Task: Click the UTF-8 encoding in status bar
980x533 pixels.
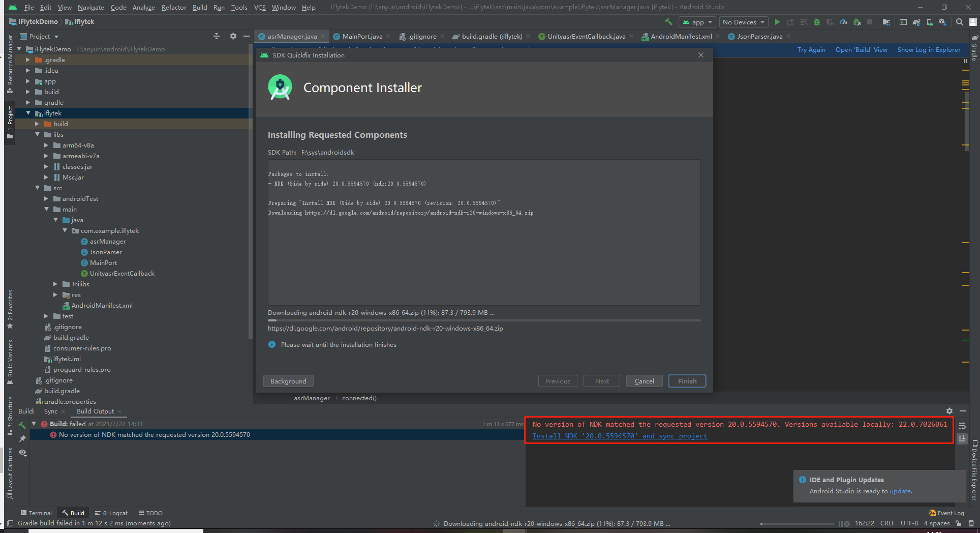Action: pyautogui.click(x=909, y=523)
